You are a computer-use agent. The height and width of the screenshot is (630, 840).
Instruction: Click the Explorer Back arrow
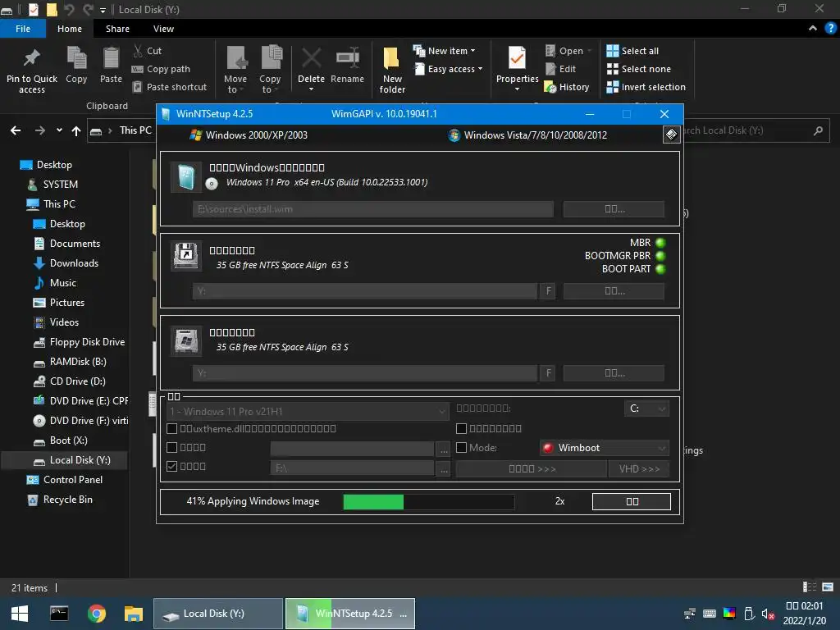click(x=16, y=130)
